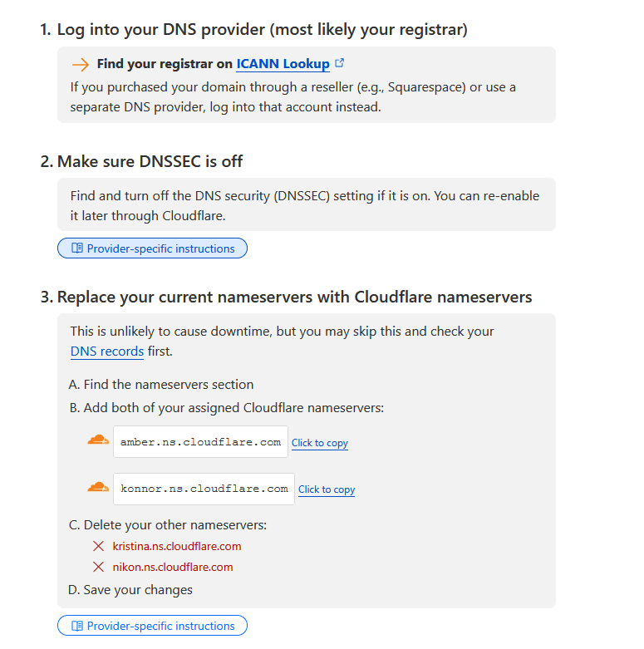Select the konnor.ns.cloudflare.com nameserver field
The width and height of the screenshot is (644, 649).
pos(204,489)
